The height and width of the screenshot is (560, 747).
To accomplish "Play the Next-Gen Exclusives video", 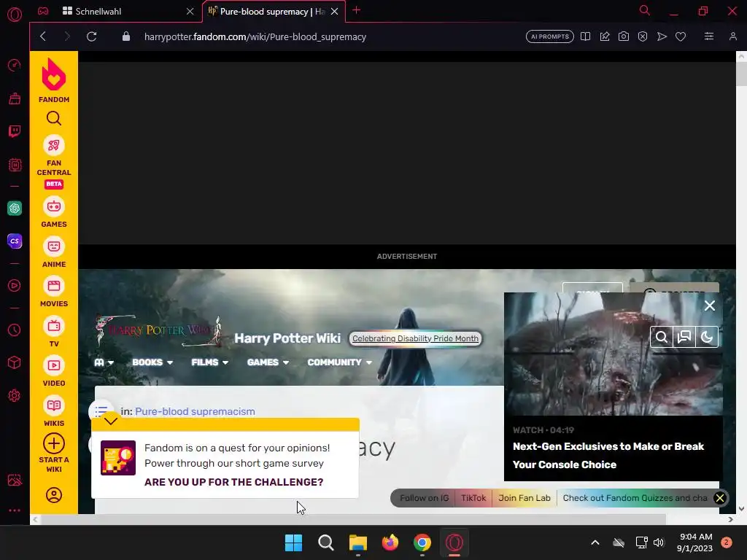I will 613,354.
